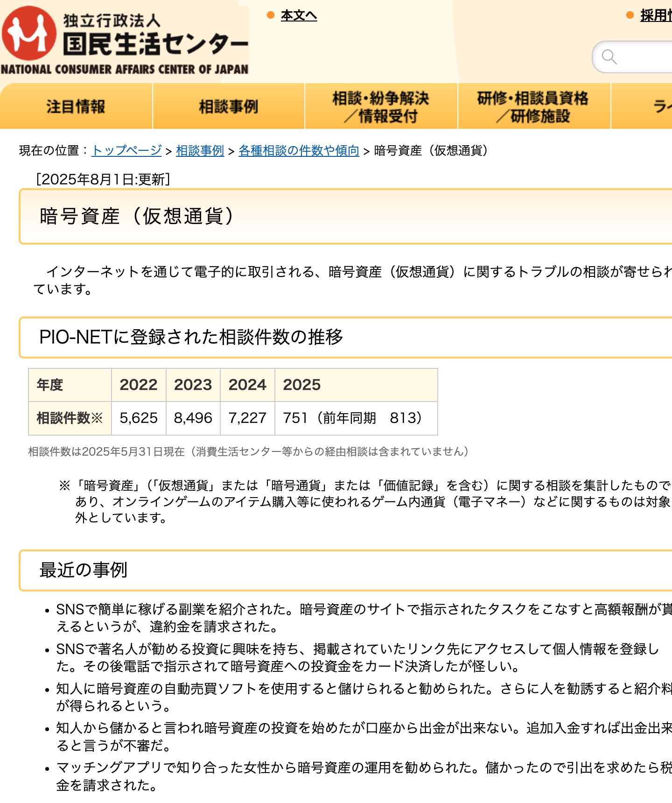
Task: Click the case about マッチングアプリで知り合った女性
Action: tap(364, 776)
